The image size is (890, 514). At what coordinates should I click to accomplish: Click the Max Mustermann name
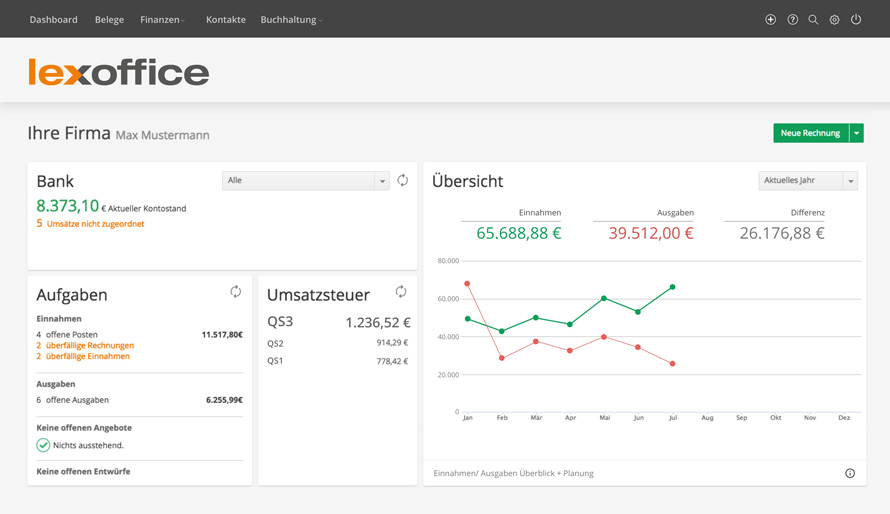162,135
